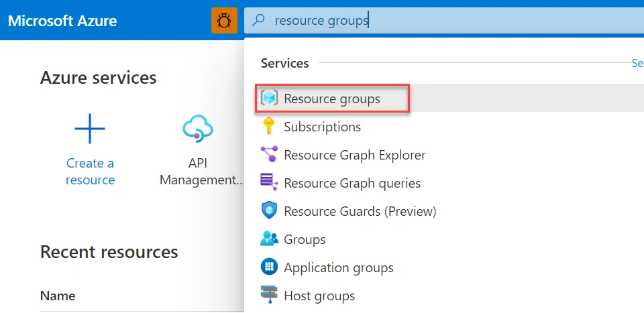Click the orange bug report icon
Viewport: 644px width, 313px height.
[x=224, y=20]
